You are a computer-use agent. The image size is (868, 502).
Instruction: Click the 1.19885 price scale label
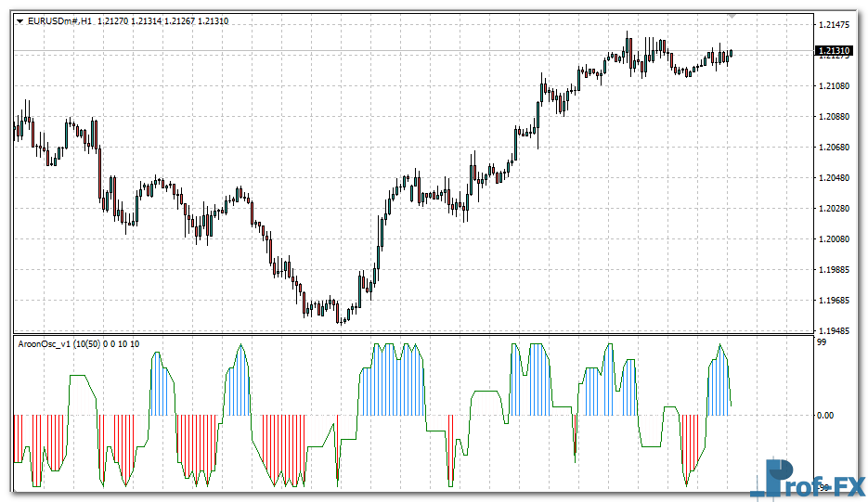click(x=835, y=270)
